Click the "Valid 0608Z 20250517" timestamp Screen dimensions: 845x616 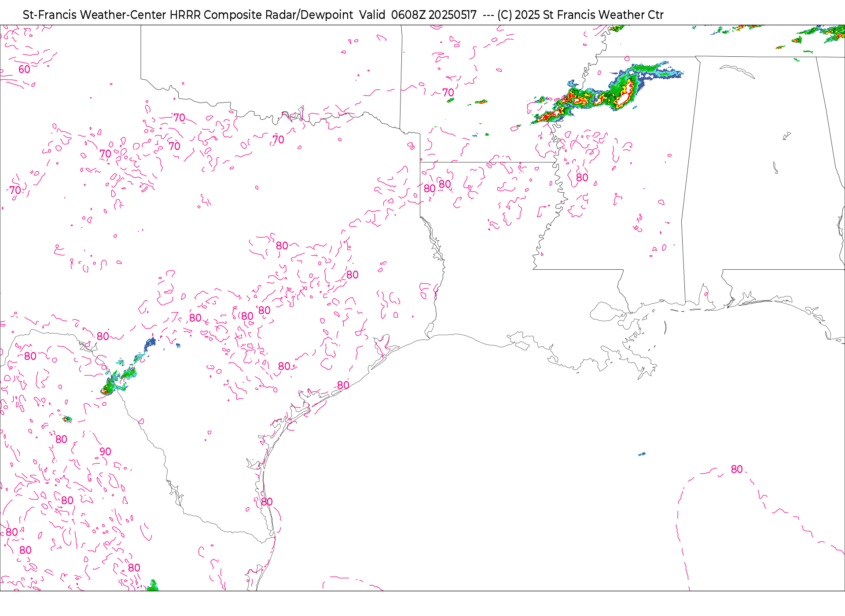pos(418,15)
